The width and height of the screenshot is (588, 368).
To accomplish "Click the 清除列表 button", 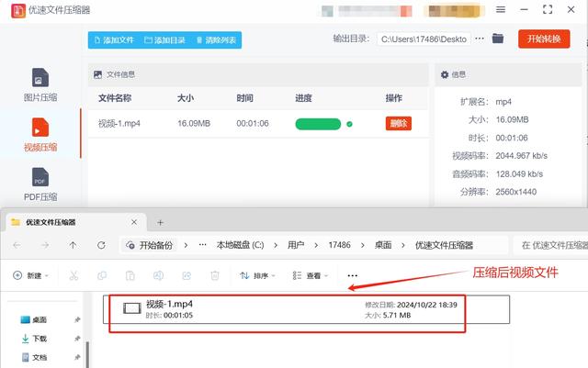I will (217, 40).
